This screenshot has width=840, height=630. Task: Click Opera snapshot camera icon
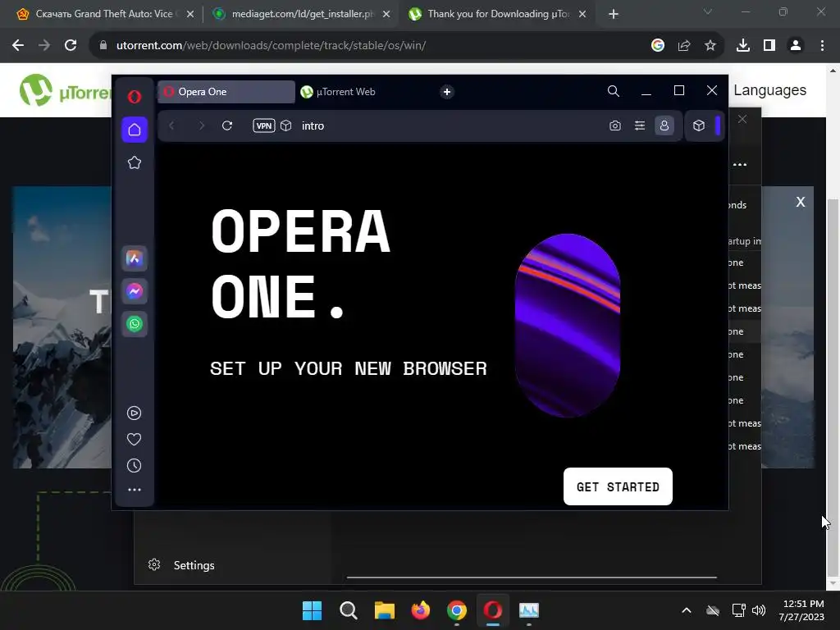[615, 126]
